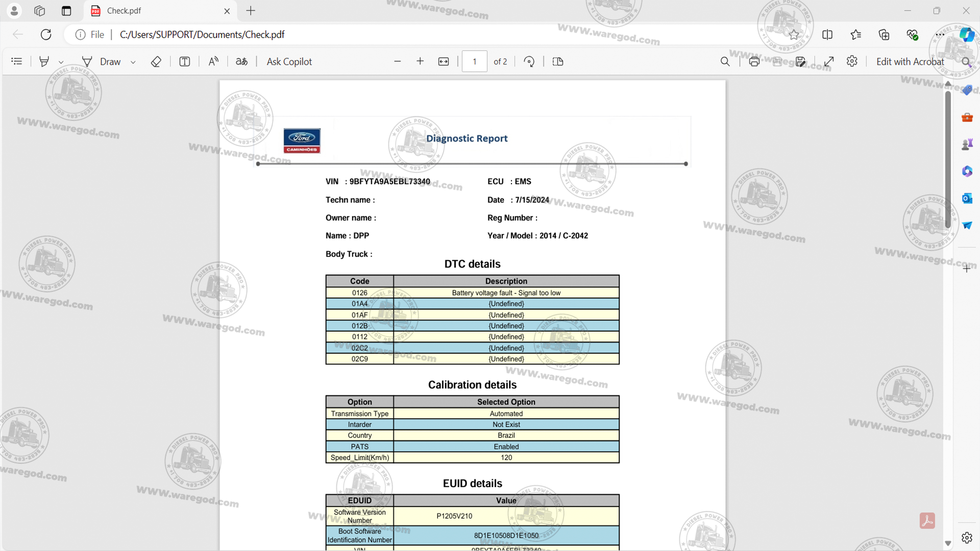Click the Draw tool in toolbar
980x551 pixels.
[110, 62]
